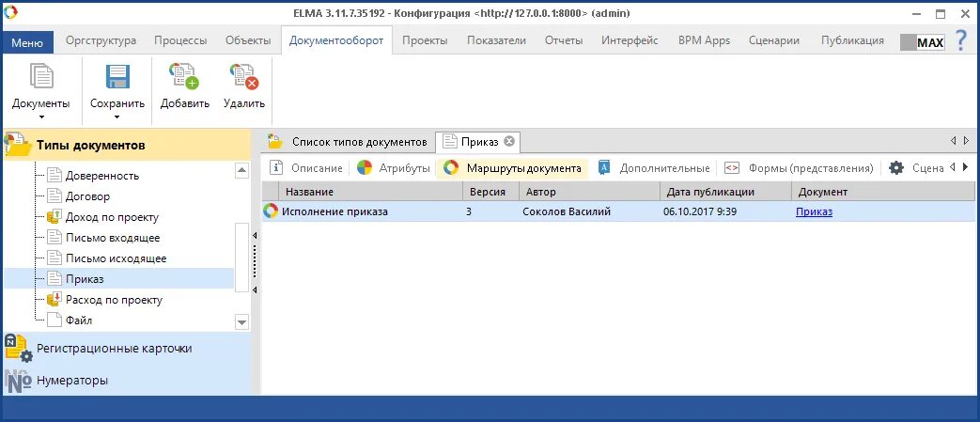Screen dimensions: 980x422
Task: Sort by the Название column header
Action: [x=371, y=192]
